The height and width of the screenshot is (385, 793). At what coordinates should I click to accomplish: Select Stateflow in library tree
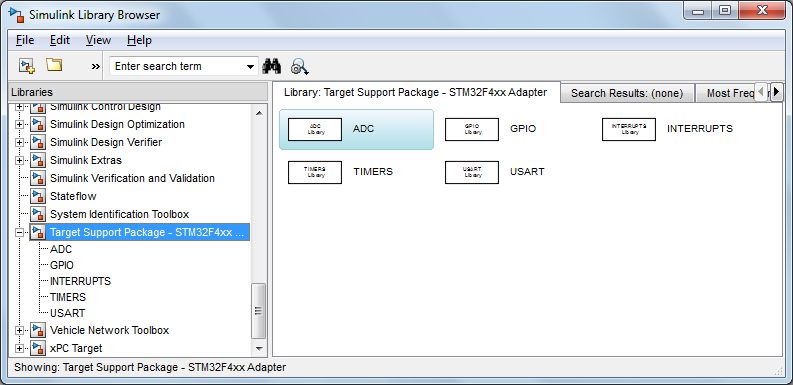[x=73, y=196]
